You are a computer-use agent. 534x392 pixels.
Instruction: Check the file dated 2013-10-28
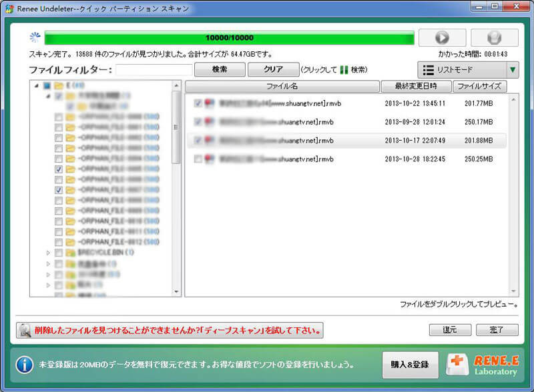coord(197,159)
